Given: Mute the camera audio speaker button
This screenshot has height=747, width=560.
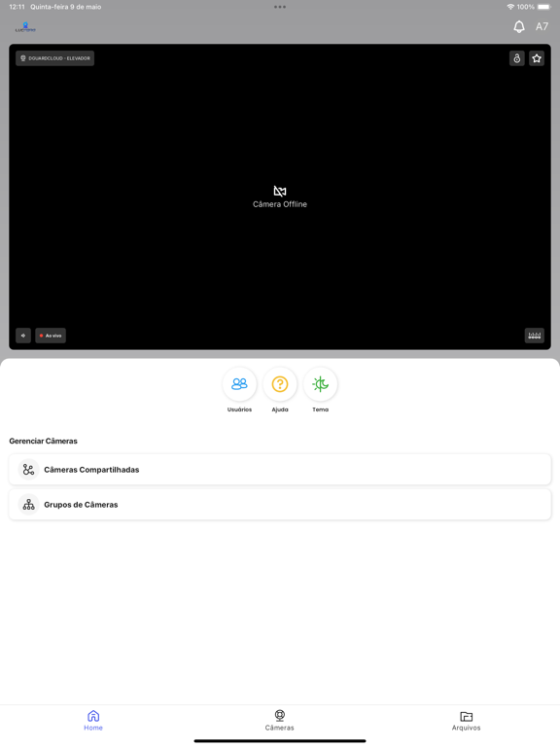Looking at the screenshot, I should tap(23, 336).
